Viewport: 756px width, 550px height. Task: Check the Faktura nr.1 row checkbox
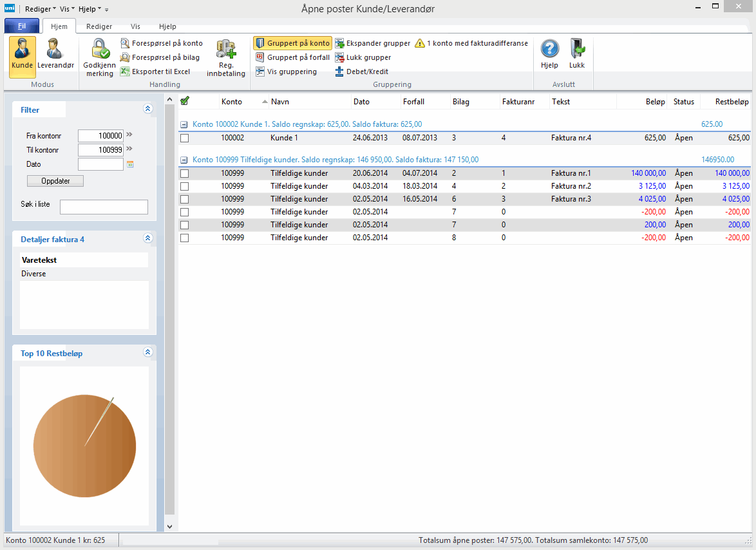185,173
